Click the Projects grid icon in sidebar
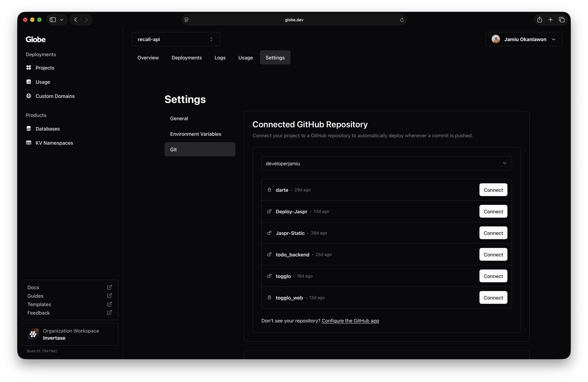The image size is (588, 382). tap(29, 68)
